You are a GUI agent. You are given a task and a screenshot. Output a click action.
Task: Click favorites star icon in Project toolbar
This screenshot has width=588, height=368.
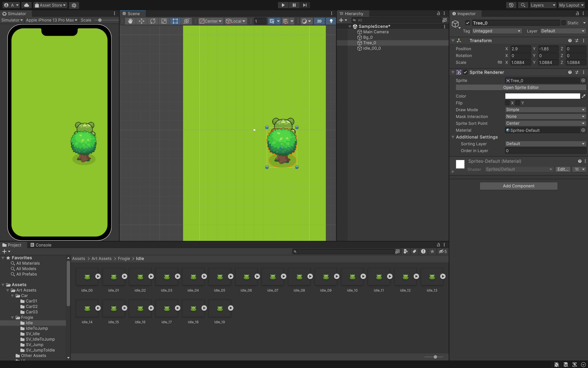coord(432,251)
